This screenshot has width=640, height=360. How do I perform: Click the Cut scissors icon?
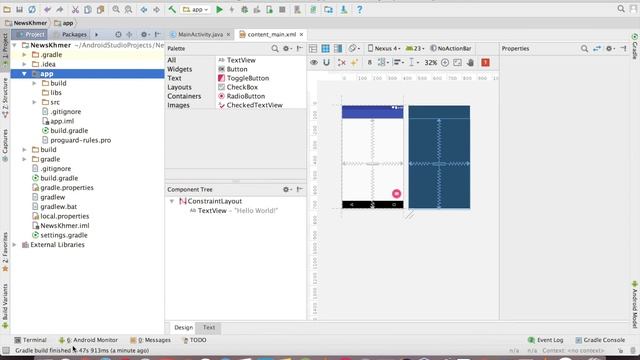76,9
